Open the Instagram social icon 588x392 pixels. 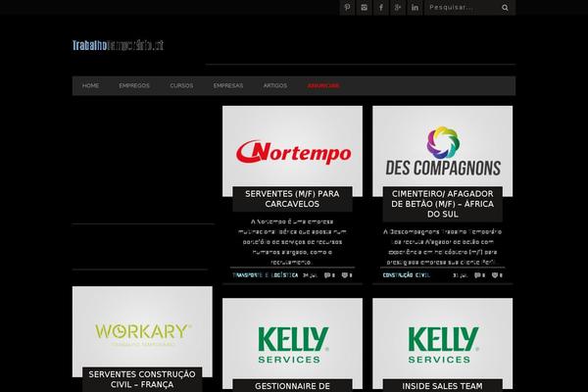(365, 8)
